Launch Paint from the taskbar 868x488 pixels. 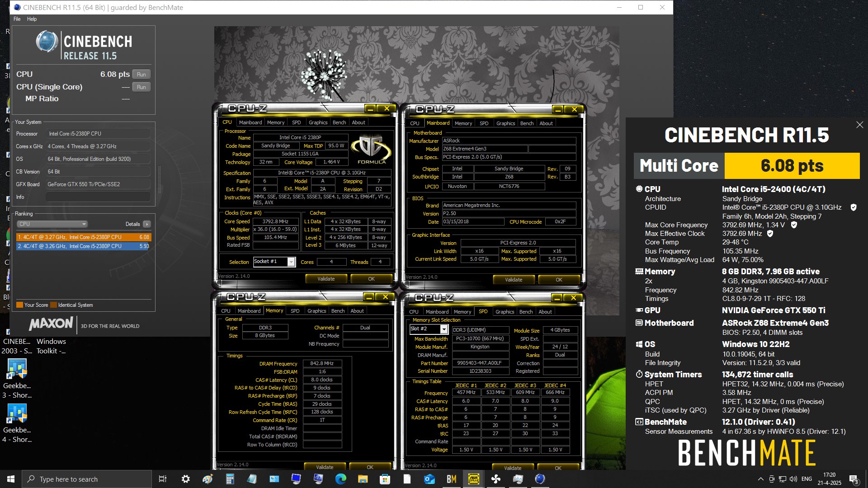[208, 479]
